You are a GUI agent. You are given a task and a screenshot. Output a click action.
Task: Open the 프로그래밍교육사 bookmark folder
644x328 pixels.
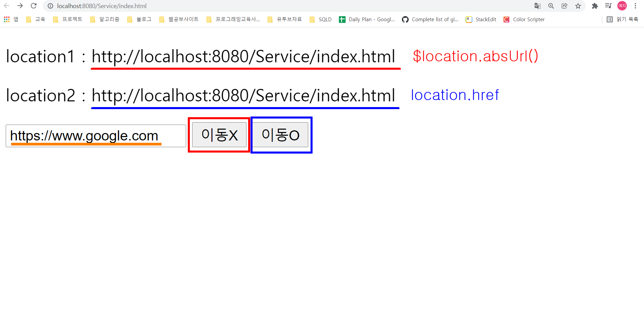tap(233, 20)
